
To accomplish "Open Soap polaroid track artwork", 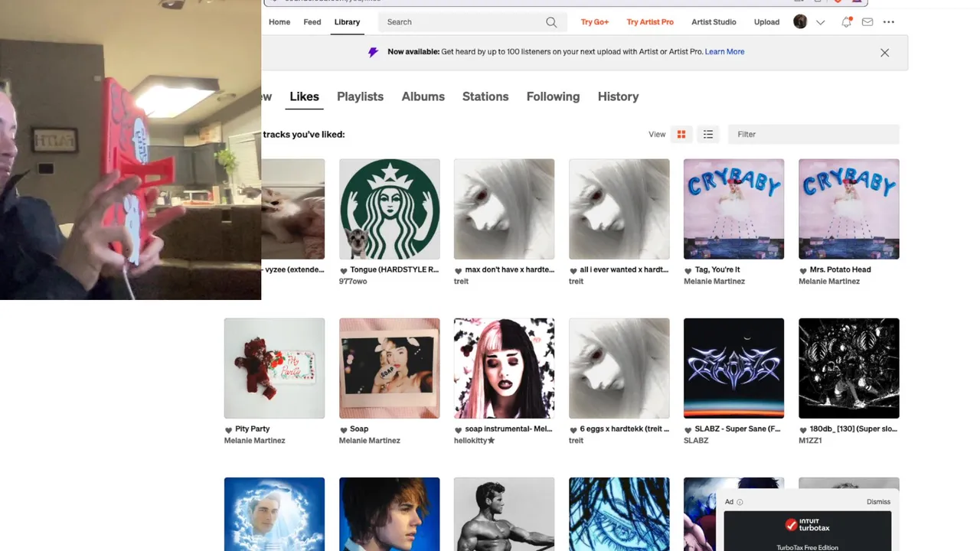I will pos(390,368).
